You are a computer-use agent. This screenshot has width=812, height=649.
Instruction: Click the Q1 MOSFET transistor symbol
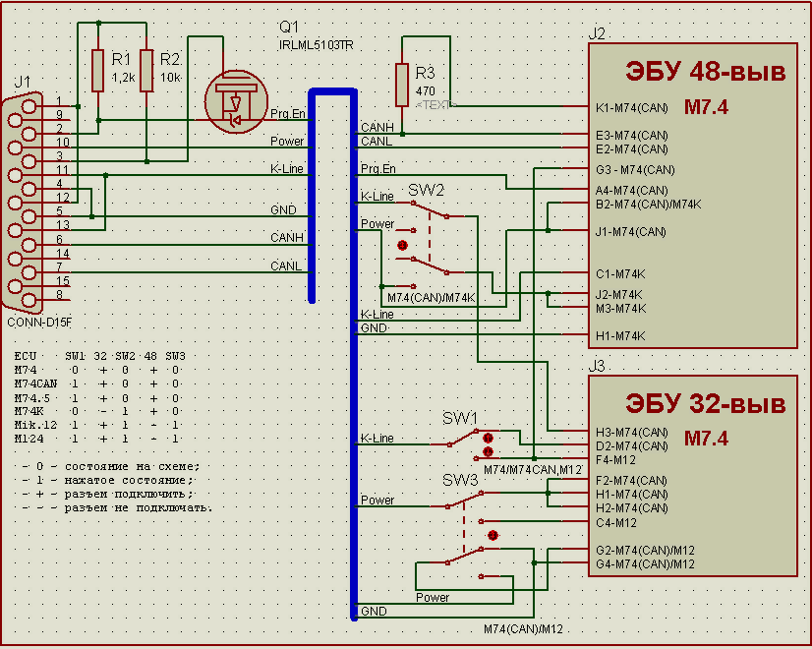pos(235,101)
